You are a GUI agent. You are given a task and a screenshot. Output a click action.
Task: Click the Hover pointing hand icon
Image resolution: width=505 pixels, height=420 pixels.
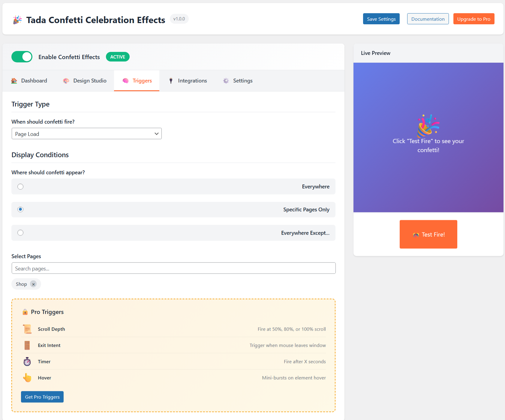point(27,378)
